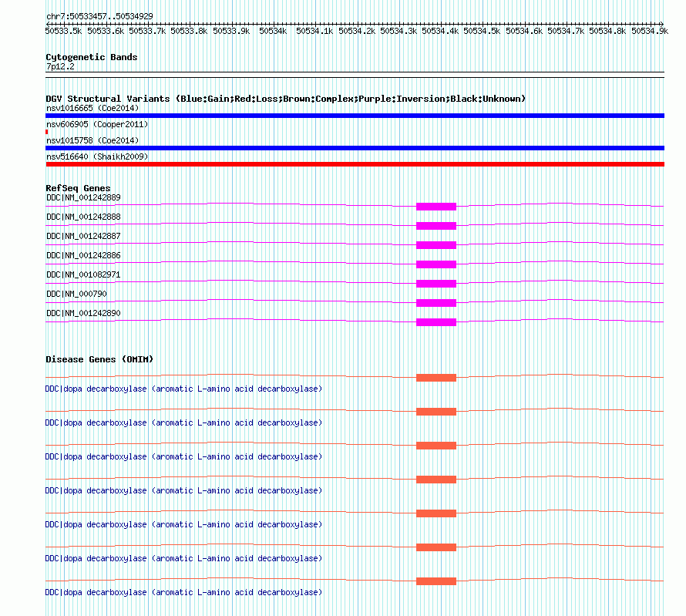Click the nsv606905 (Cooper2011) label
The height and width of the screenshot is (616, 686).
(x=97, y=124)
